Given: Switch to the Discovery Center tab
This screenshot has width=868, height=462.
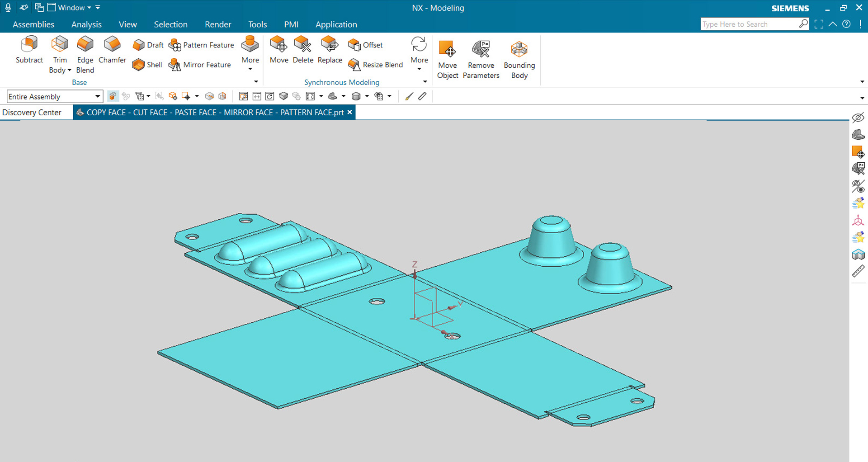Looking at the screenshot, I should (32, 112).
